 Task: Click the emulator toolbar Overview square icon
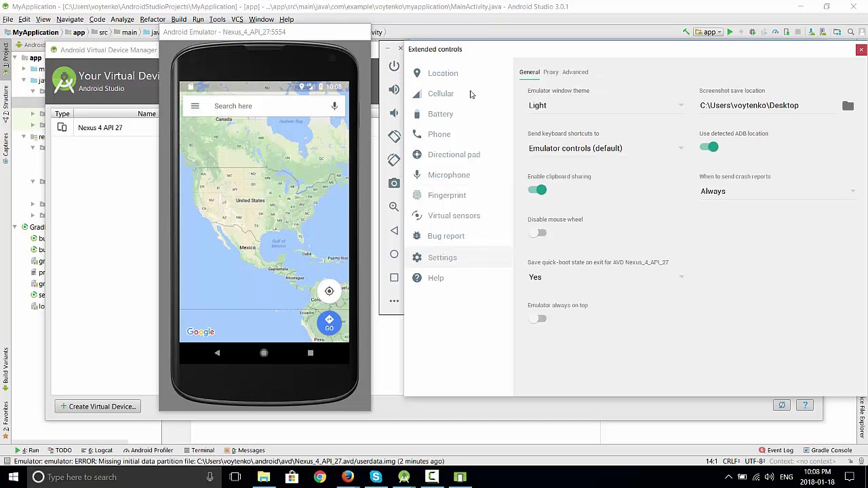click(394, 277)
